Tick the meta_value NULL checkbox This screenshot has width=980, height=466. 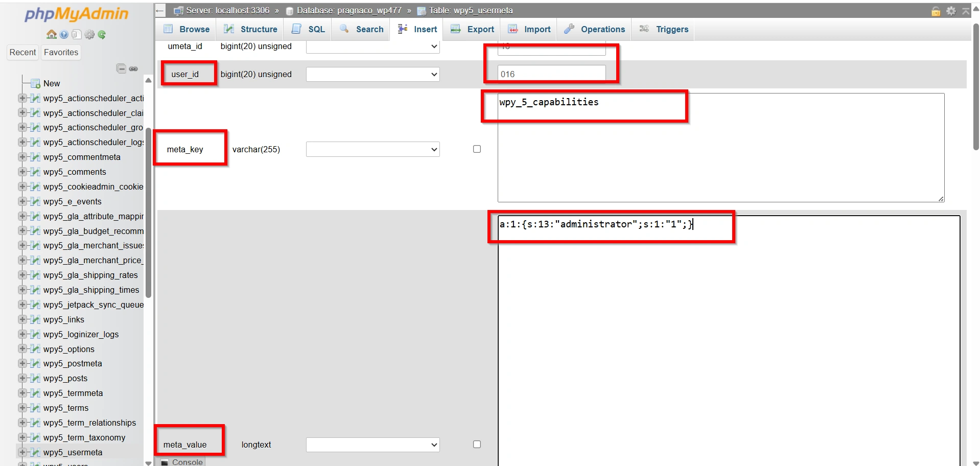click(477, 445)
